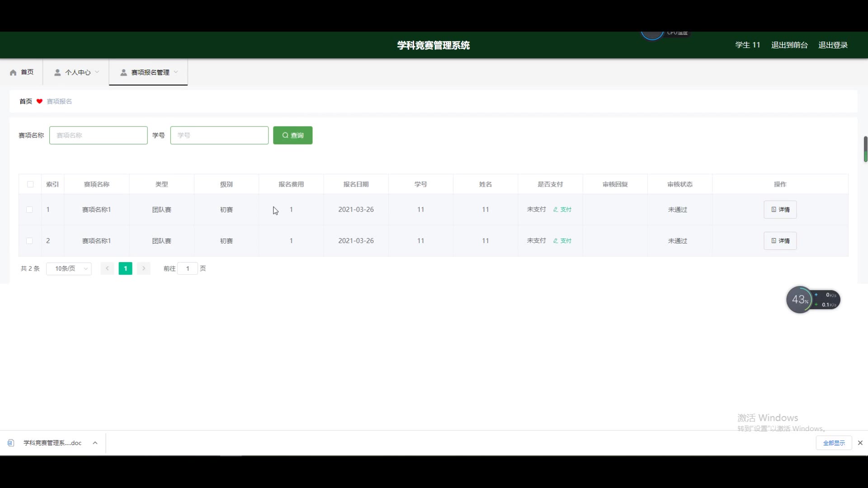
Task: Click the 前往 page number input
Action: click(x=188, y=268)
